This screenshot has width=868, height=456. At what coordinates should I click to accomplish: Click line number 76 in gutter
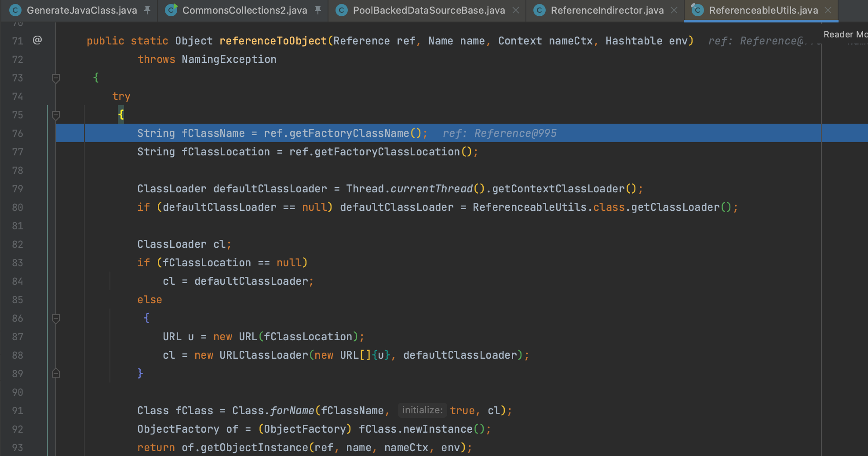coord(18,133)
